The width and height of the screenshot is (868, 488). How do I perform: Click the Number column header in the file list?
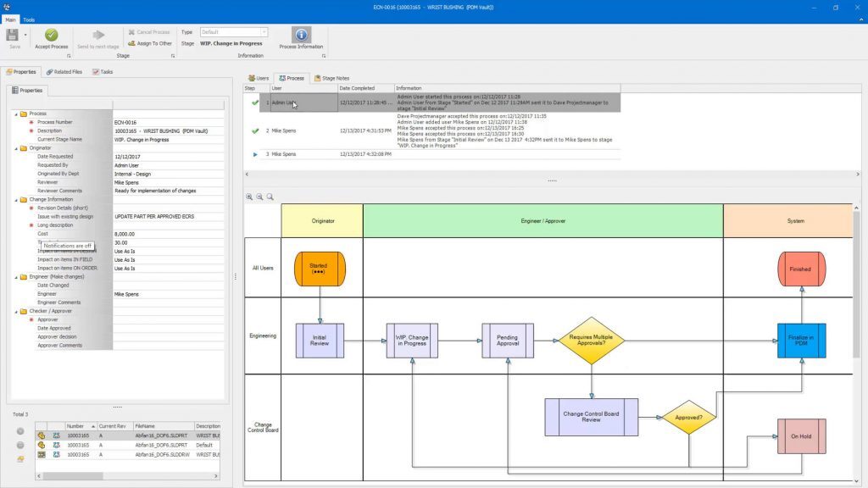tap(75, 426)
